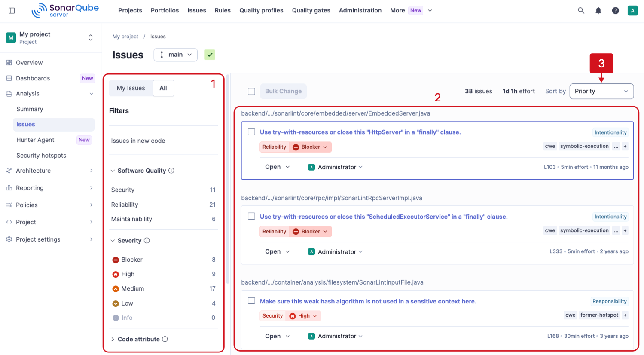Add tag to the weak hash issue
The image size is (644, 355).
[625, 315]
